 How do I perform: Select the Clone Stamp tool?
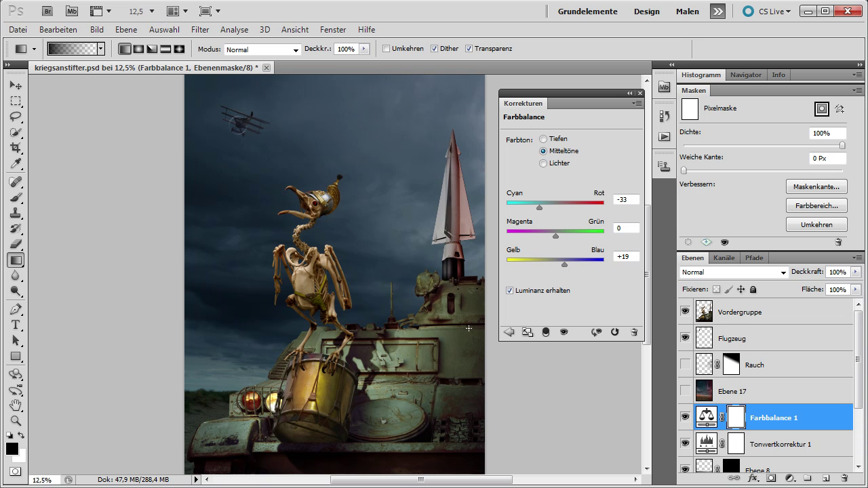tap(16, 213)
